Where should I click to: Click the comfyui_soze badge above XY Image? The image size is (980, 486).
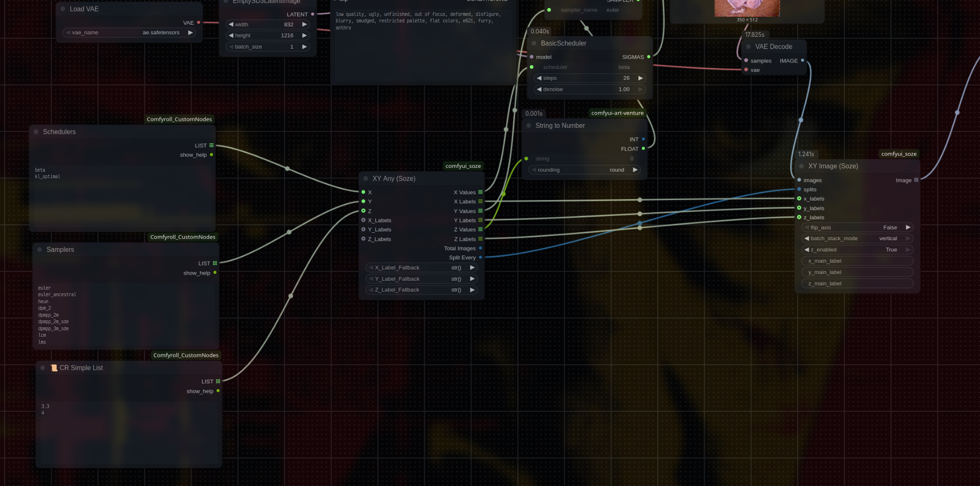click(899, 154)
